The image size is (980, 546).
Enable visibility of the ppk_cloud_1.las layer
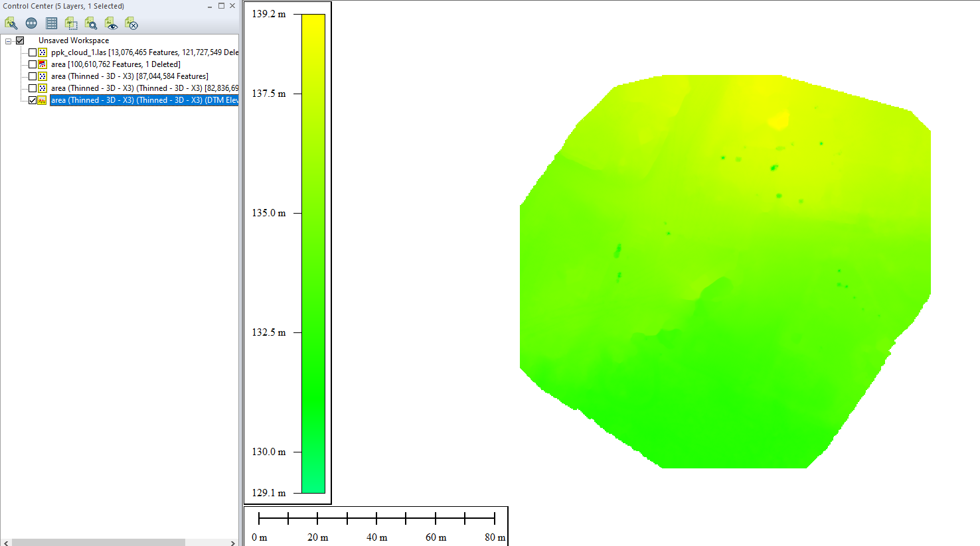[32, 52]
